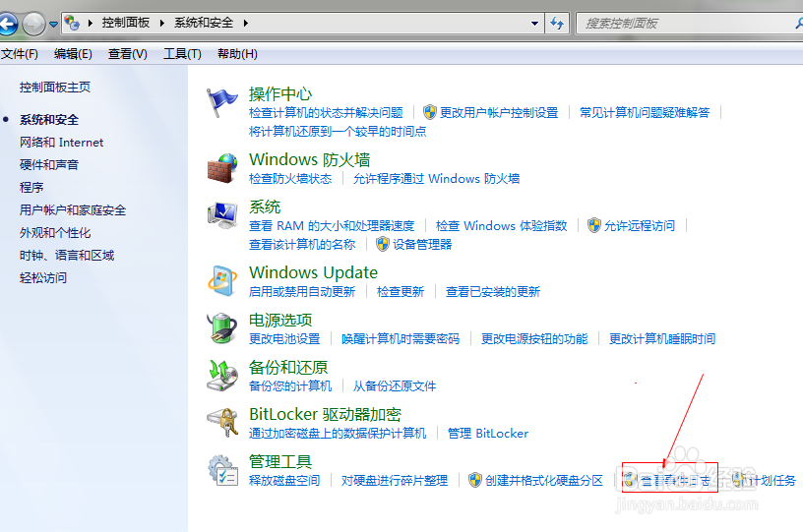The height and width of the screenshot is (532, 803).
Task: Go to 控制面板主页 in sidebar
Action: (x=55, y=88)
